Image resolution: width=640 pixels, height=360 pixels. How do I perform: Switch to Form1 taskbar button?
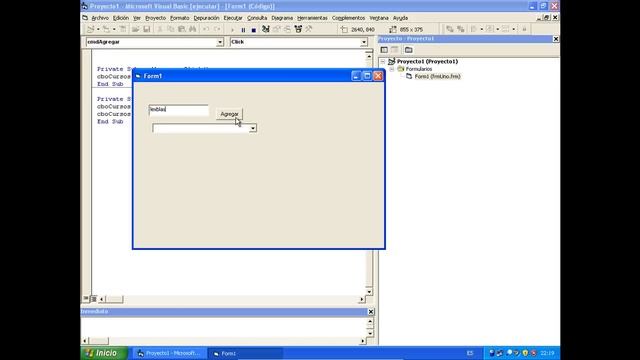pos(245,353)
